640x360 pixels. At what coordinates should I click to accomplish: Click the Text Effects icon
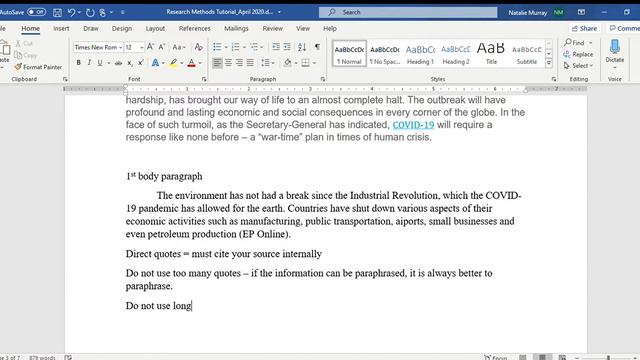pos(155,63)
